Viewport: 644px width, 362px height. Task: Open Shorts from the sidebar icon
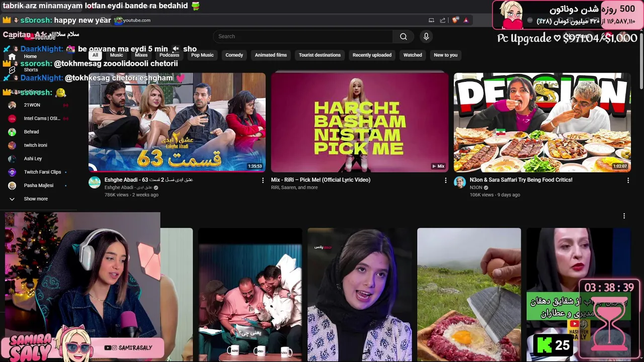point(12,70)
